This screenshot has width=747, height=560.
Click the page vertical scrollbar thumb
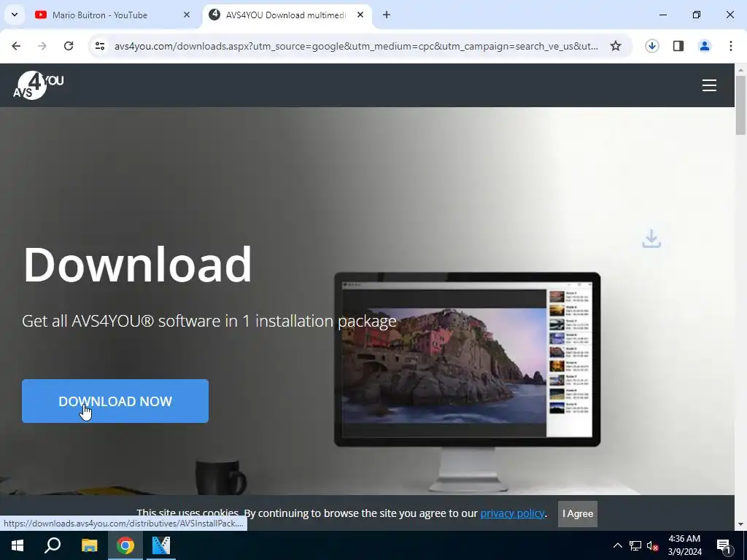pos(740,104)
